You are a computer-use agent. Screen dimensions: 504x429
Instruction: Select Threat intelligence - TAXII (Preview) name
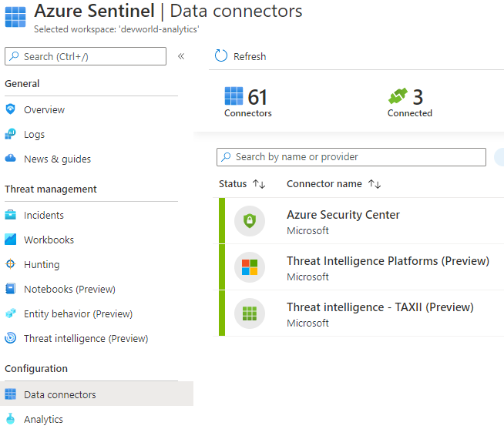point(380,307)
